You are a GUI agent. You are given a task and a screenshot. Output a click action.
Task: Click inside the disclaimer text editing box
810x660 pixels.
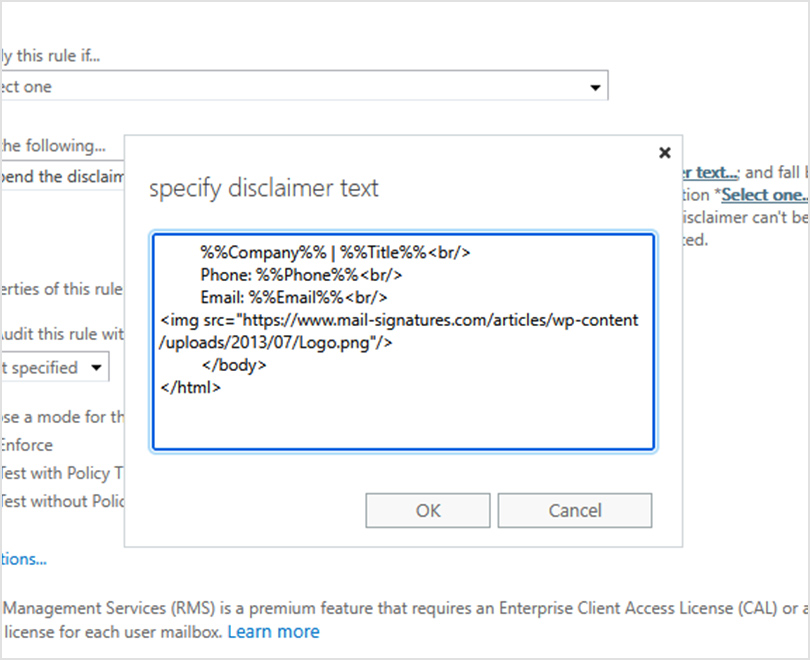click(400, 420)
